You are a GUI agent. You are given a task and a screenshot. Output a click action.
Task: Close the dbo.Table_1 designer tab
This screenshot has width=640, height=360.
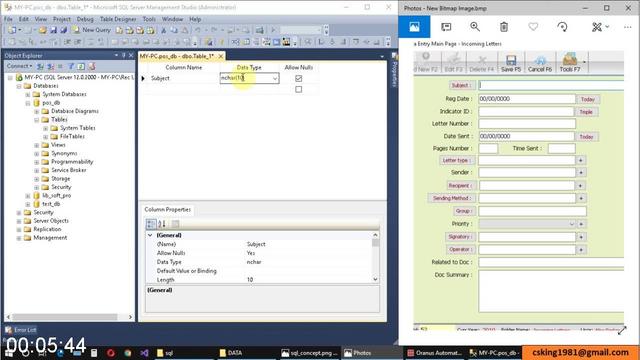(x=220, y=56)
